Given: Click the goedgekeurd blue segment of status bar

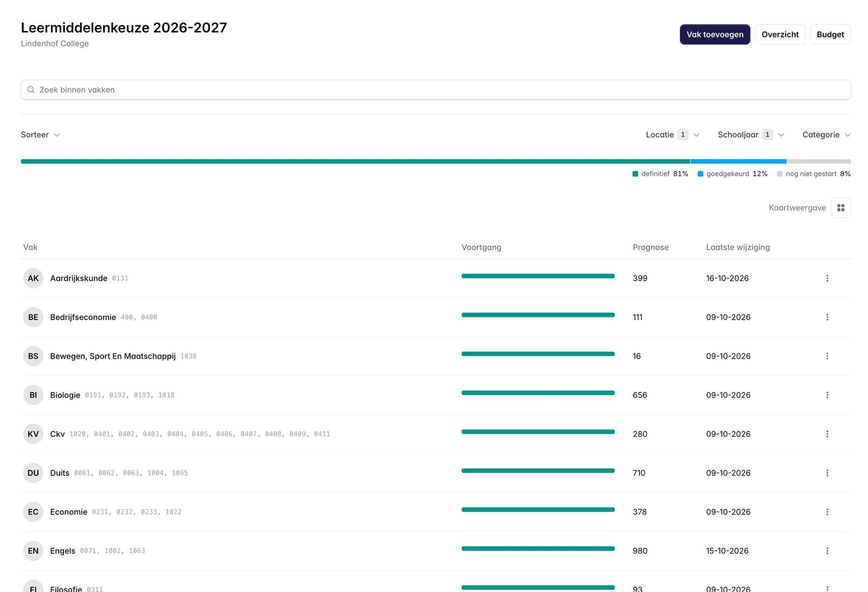Looking at the screenshot, I should pyautogui.click(x=738, y=161).
